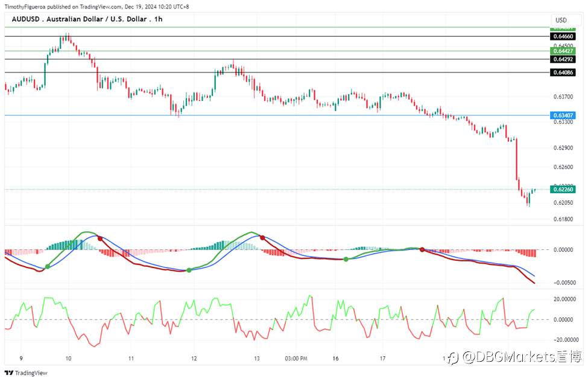Click the 0.62900 price axis value
This screenshot has width=588, height=381.
click(563, 147)
